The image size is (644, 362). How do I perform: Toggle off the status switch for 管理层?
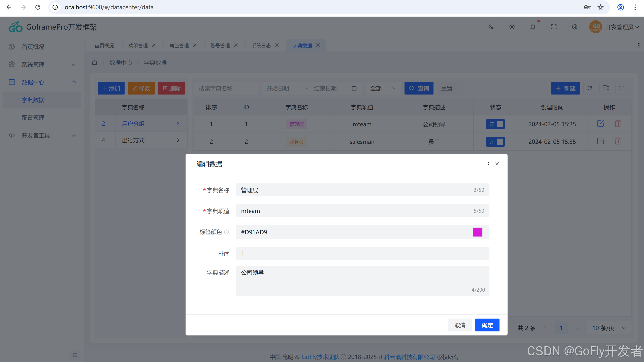tap(495, 124)
